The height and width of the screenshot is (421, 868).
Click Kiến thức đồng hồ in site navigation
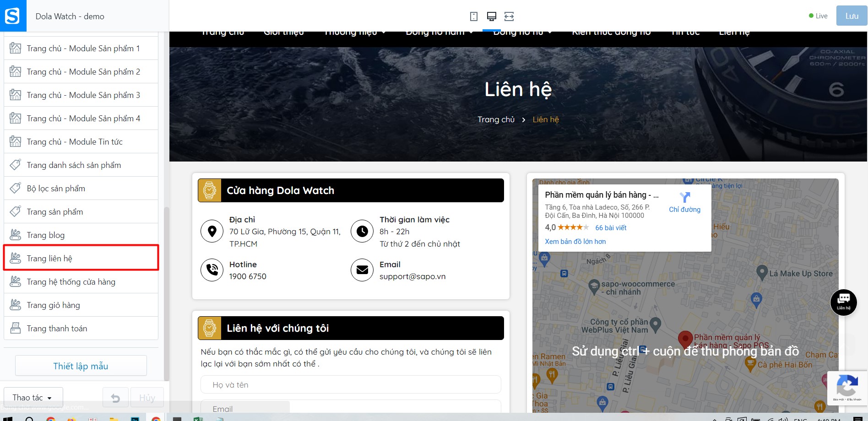coord(611,33)
